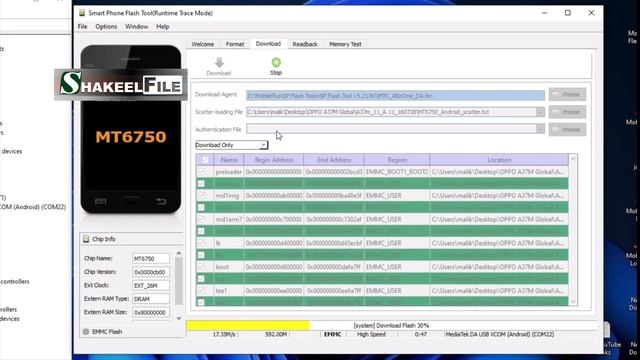Click the 592.00M status bar value
640x360 pixels.
[276, 334]
